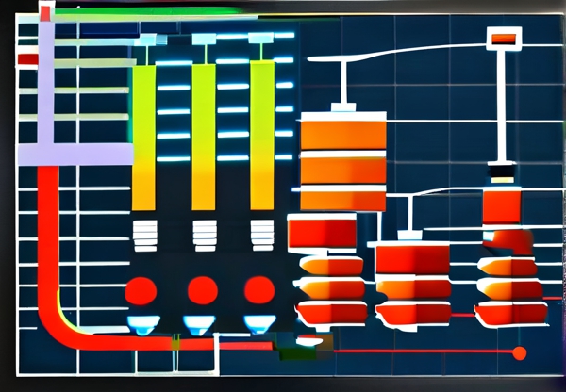Click the lavender horizontal bar on the left
This screenshot has height=392, width=566.
[75, 155]
